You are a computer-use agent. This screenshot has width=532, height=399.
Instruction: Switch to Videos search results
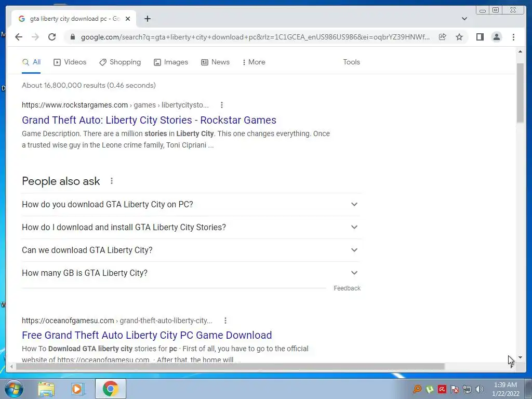point(70,62)
